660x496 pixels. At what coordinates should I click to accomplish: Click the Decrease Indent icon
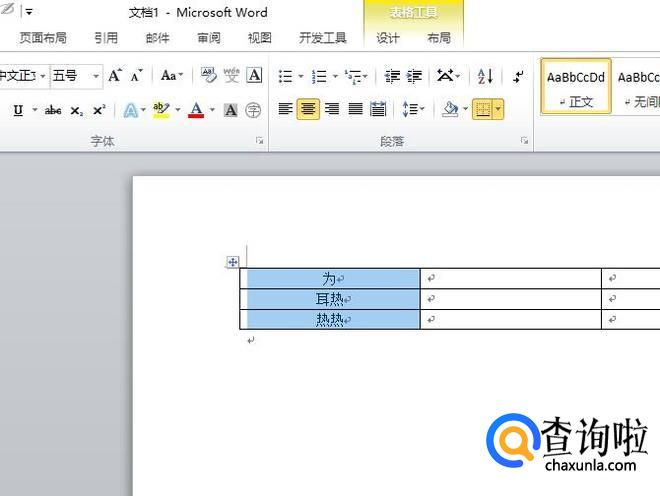point(392,76)
